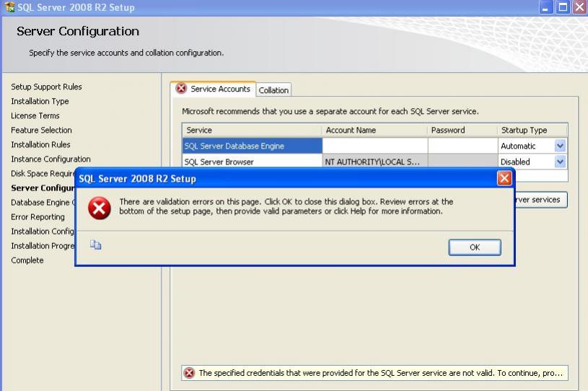The height and width of the screenshot is (391, 588).
Task: Click the Startup Type column header
Action: 532,130
